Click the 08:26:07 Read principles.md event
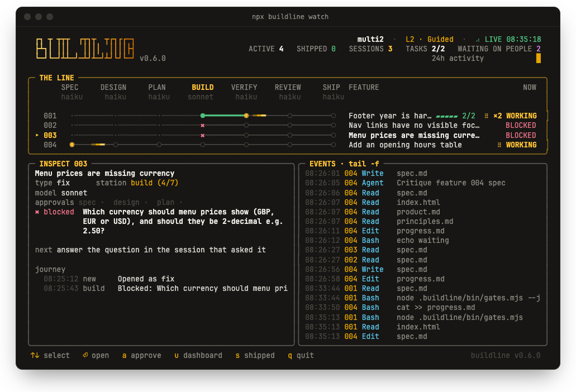Image resolution: width=576 pixels, height=392 pixels. pyautogui.click(x=379, y=221)
